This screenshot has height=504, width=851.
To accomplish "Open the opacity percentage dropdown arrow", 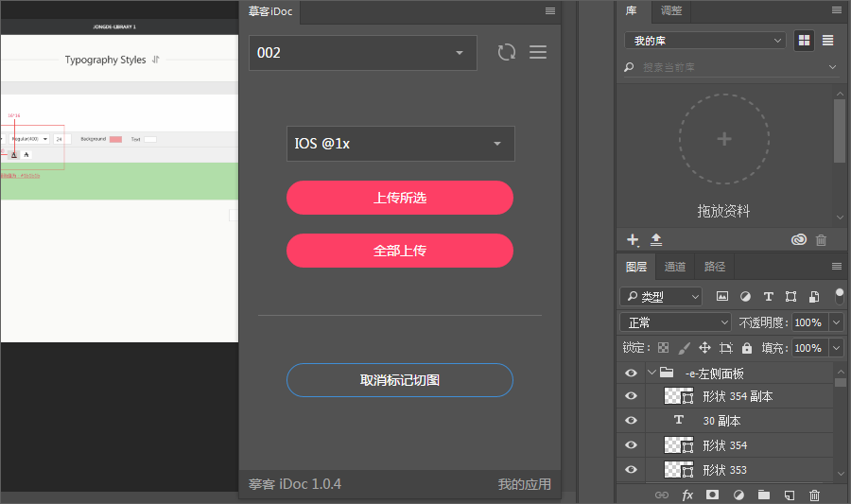I will click(837, 322).
